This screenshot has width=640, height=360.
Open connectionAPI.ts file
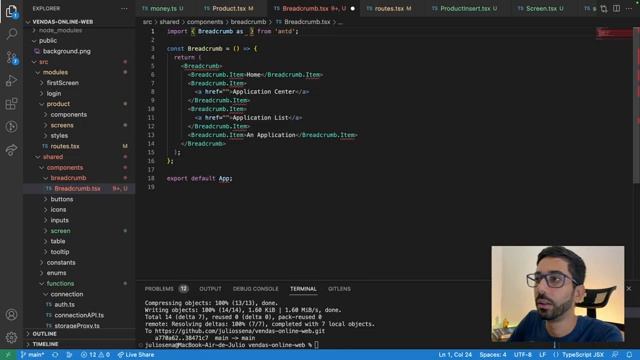tap(80, 315)
